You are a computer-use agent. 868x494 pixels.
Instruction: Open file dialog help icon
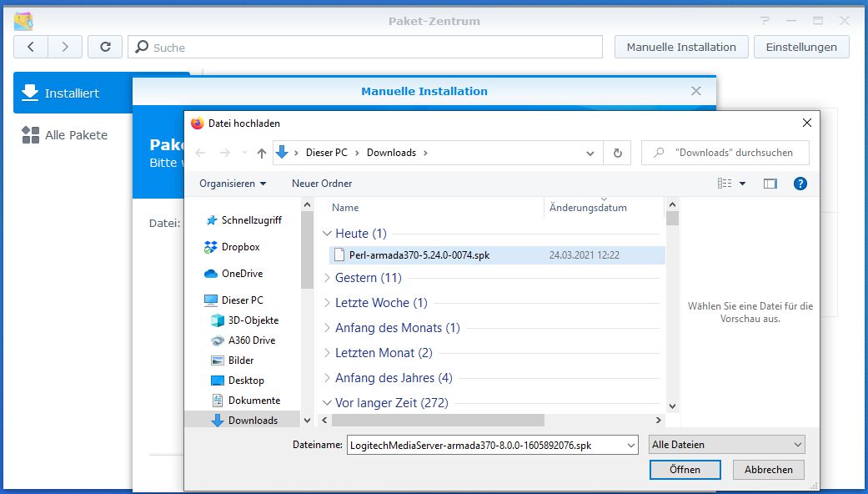pyautogui.click(x=800, y=184)
